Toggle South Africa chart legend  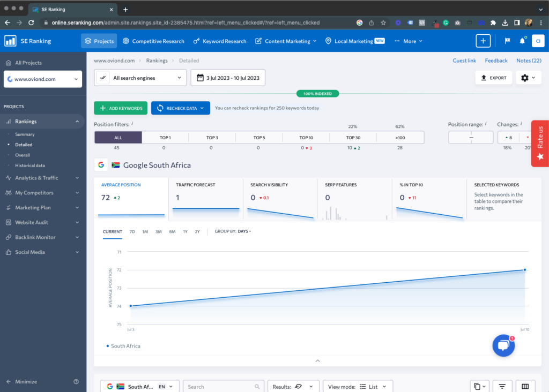(x=123, y=346)
